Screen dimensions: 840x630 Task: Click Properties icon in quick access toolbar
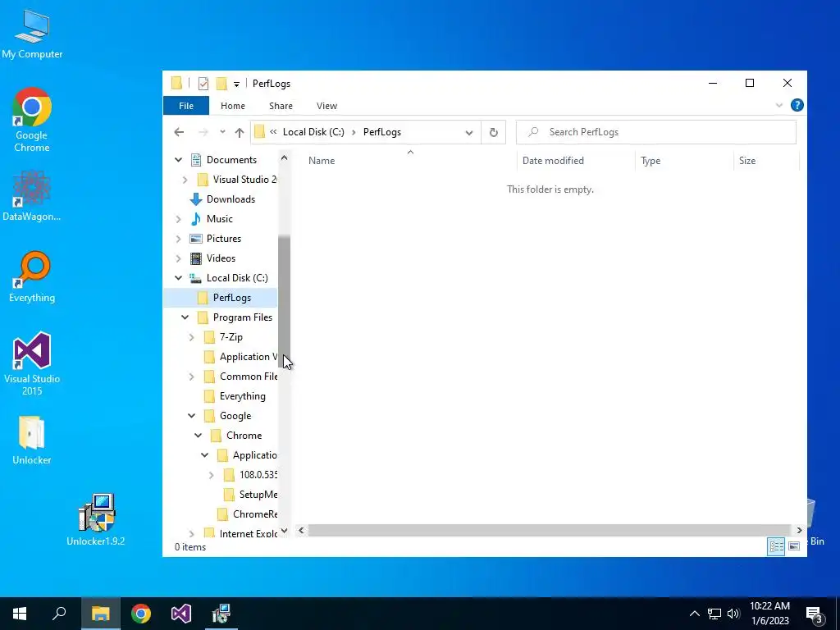pos(203,84)
